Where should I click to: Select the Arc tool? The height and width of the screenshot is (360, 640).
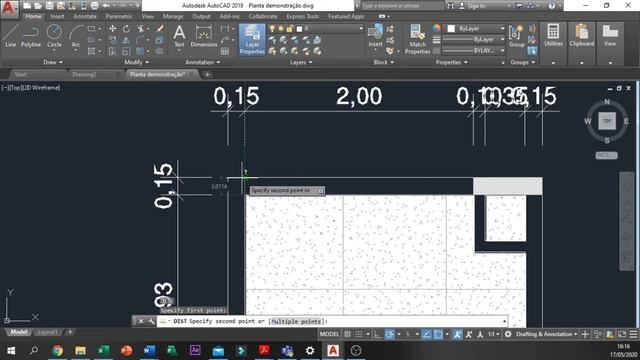coord(76,36)
